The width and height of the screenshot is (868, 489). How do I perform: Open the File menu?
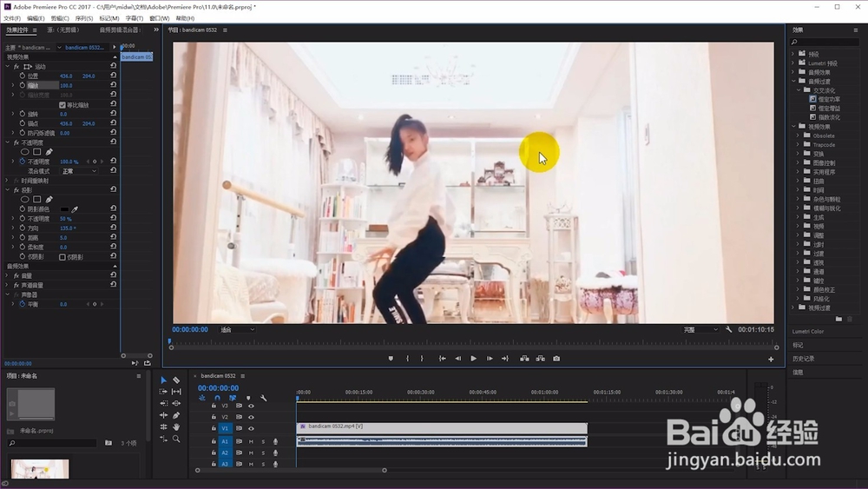click(12, 18)
